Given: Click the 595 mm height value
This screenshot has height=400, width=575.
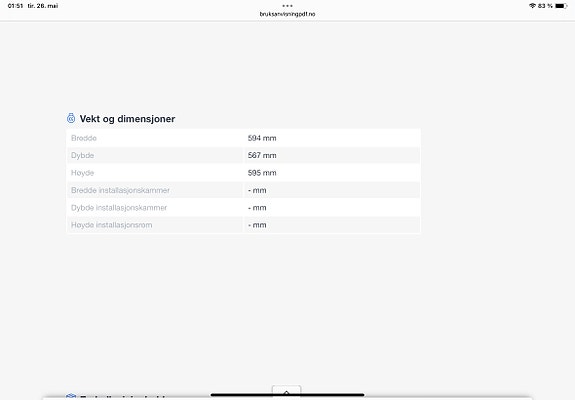Looking at the screenshot, I should (262, 173).
